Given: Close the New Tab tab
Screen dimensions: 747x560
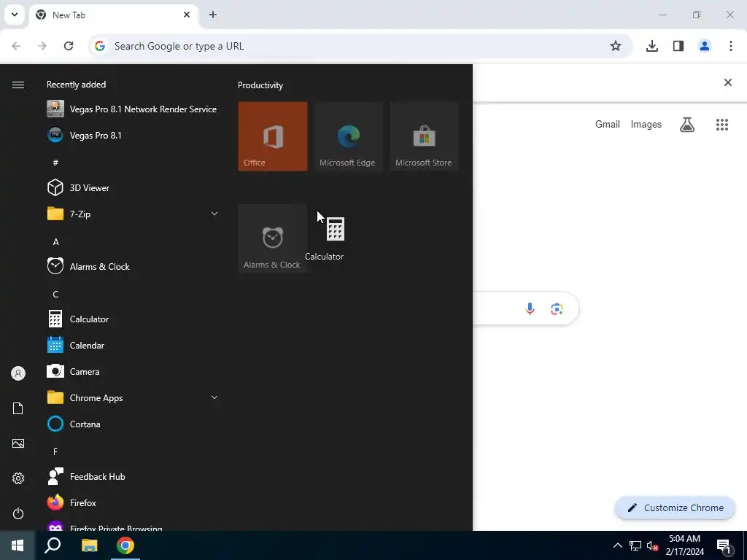Looking at the screenshot, I should (x=187, y=15).
